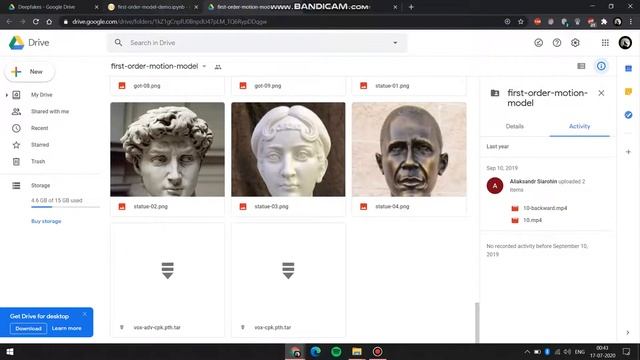
Task: Click the Search in Drive field
Action: (x=257, y=43)
